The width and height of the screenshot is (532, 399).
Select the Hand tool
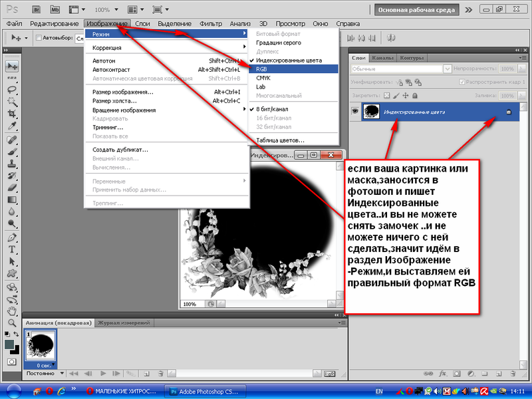pos(12,311)
